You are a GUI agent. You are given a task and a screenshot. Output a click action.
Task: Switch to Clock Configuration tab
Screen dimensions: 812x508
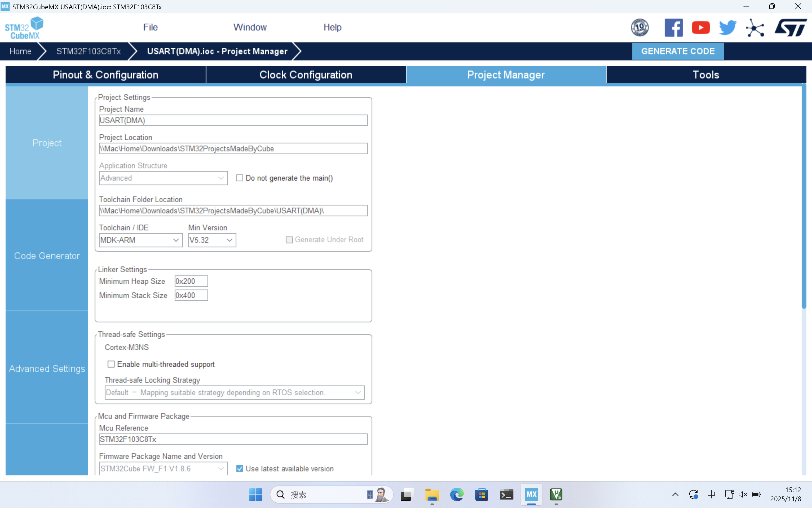(x=306, y=75)
